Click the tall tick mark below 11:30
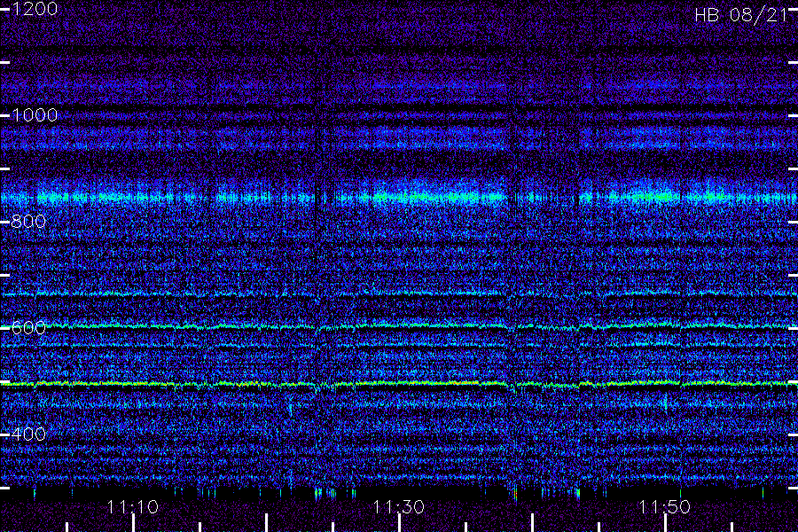The height and width of the screenshot is (532, 798). point(400,523)
